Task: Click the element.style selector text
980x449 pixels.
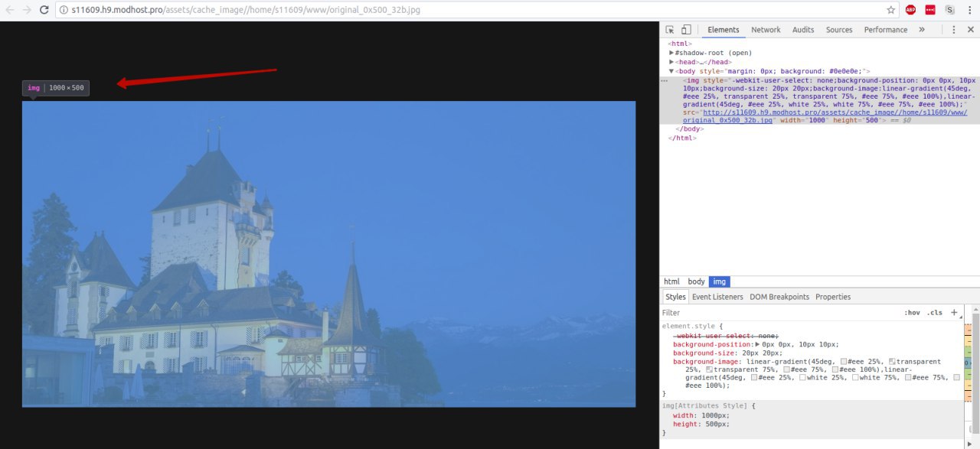Action: (x=690, y=327)
